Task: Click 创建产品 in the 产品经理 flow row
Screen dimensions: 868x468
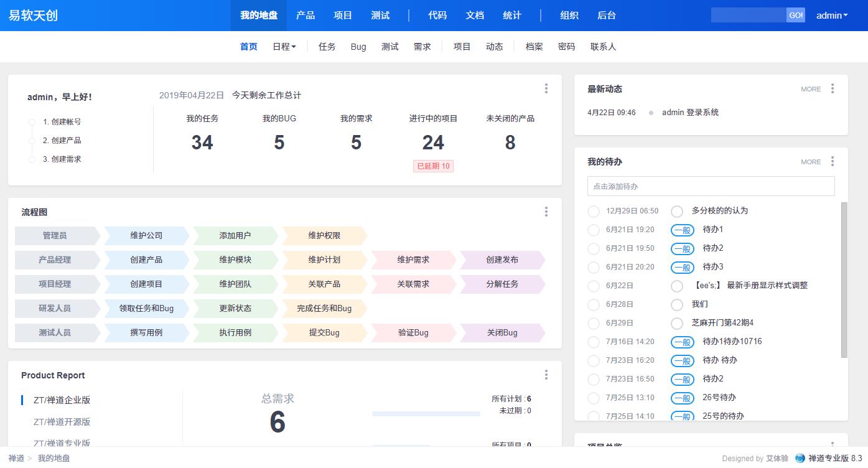Action: coord(146,260)
